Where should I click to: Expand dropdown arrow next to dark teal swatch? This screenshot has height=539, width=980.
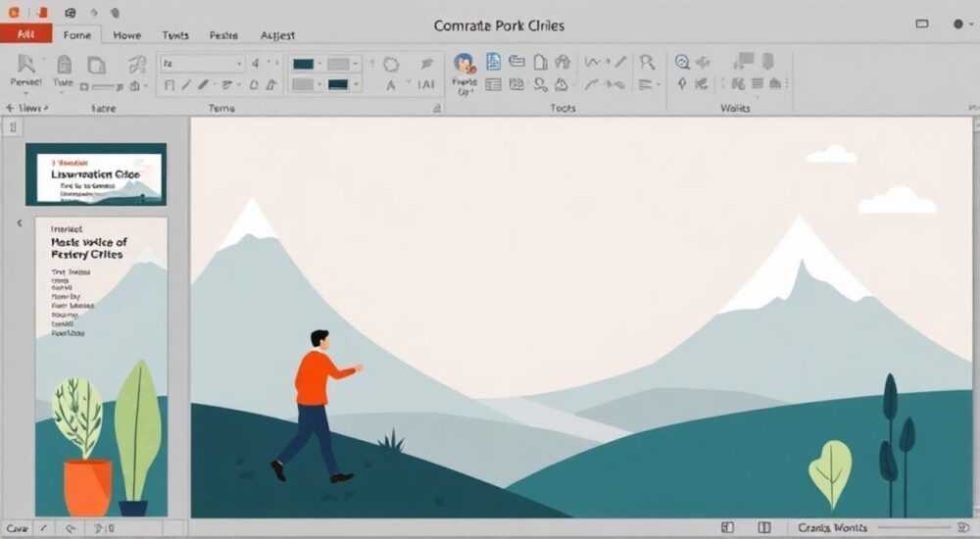(x=319, y=64)
